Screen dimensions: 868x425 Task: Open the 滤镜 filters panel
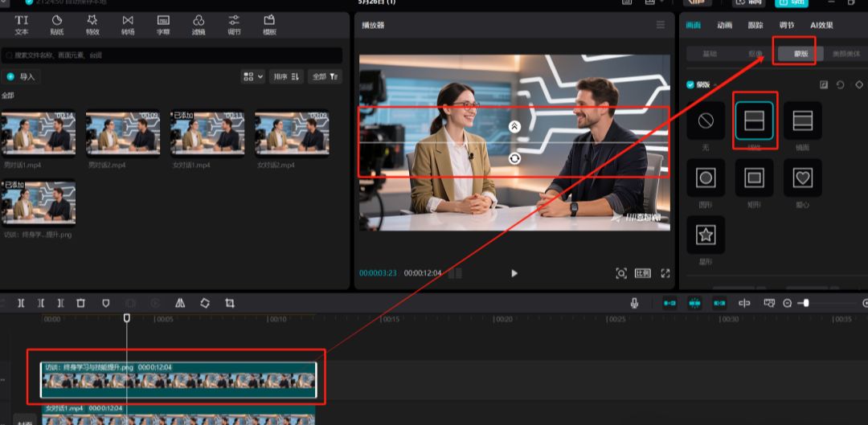tap(199, 24)
